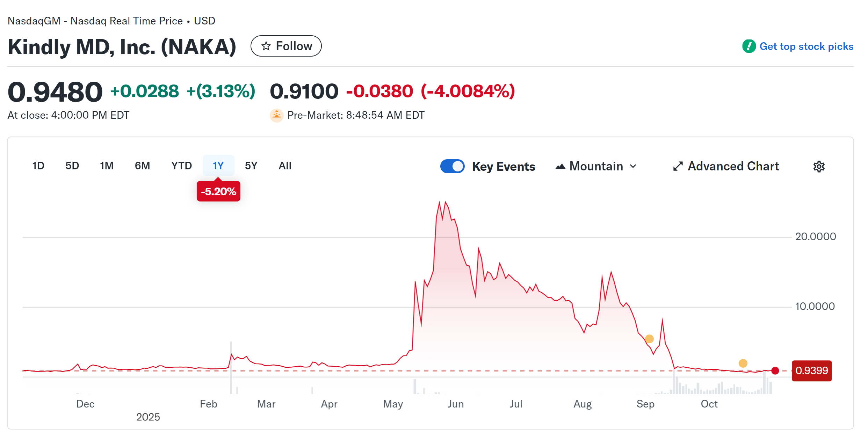This screenshot has width=868, height=433.
Task: Select the orange key event marker near September
Action: [x=649, y=338]
